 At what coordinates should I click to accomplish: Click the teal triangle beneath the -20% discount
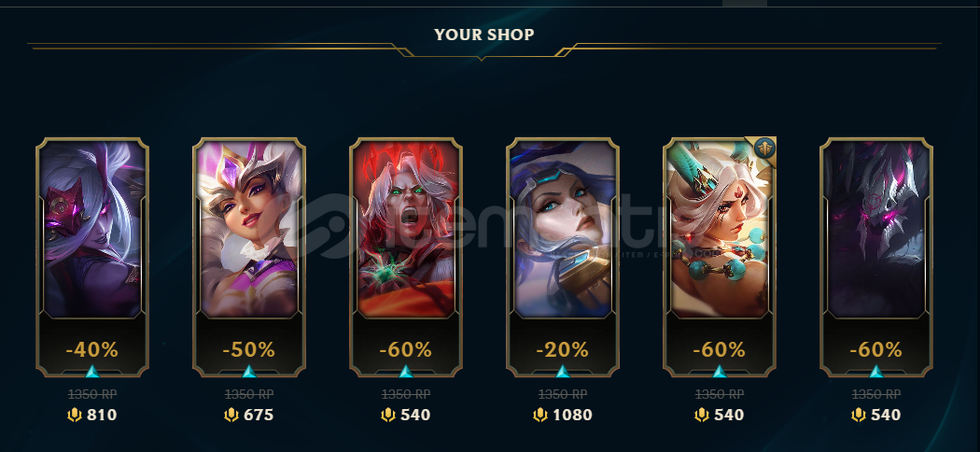(x=563, y=372)
